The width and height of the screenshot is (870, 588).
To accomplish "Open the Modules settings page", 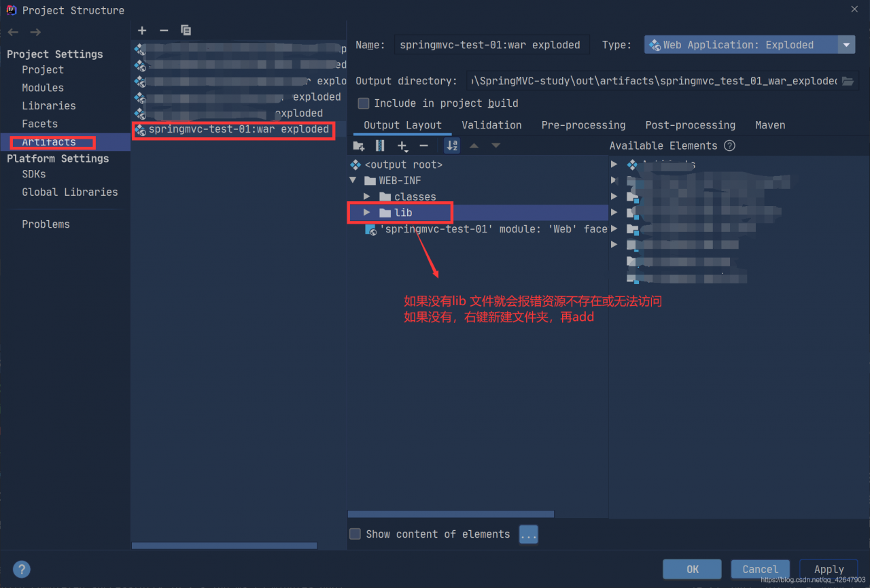I will (43, 88).
